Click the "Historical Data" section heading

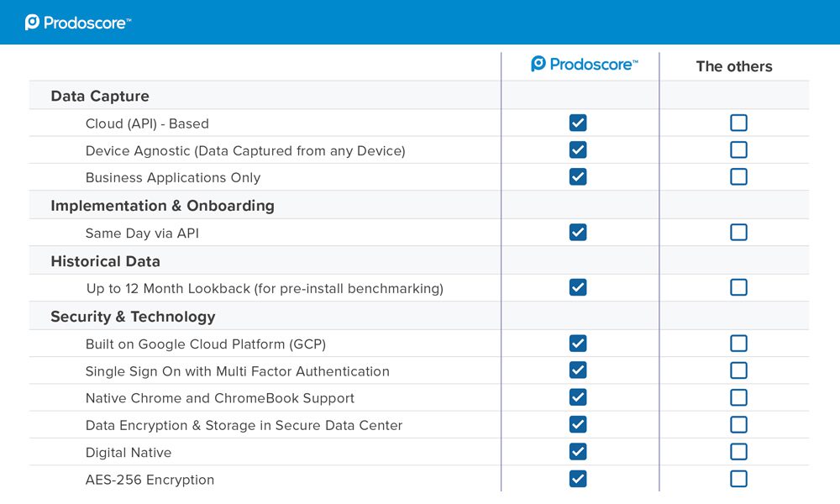pos(105,261)
